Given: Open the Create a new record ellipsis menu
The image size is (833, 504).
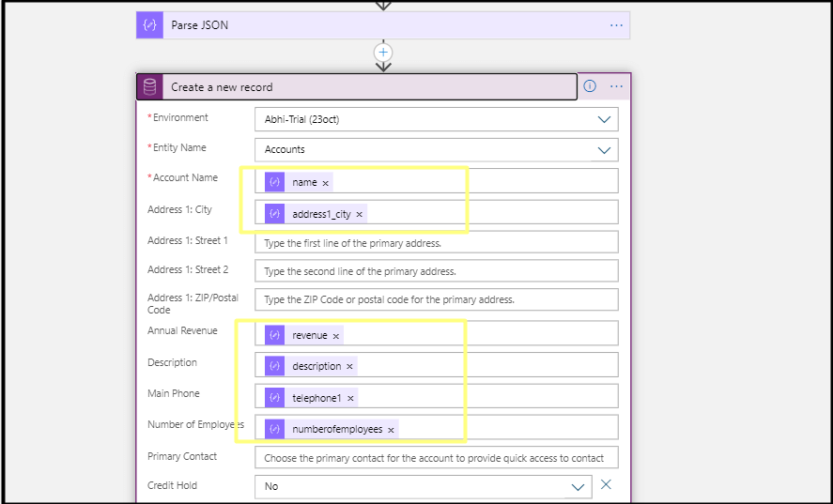Looking at the screenshot, I should (x=616, y=86).
